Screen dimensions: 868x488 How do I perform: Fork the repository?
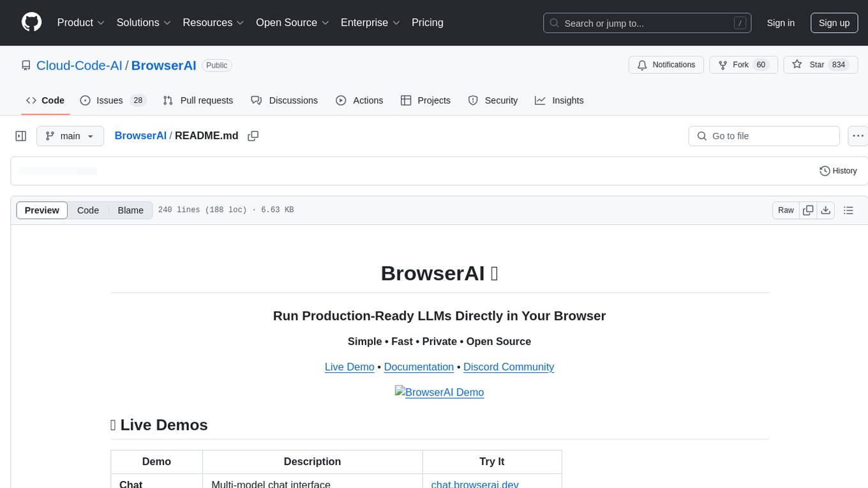pos(744,65)
